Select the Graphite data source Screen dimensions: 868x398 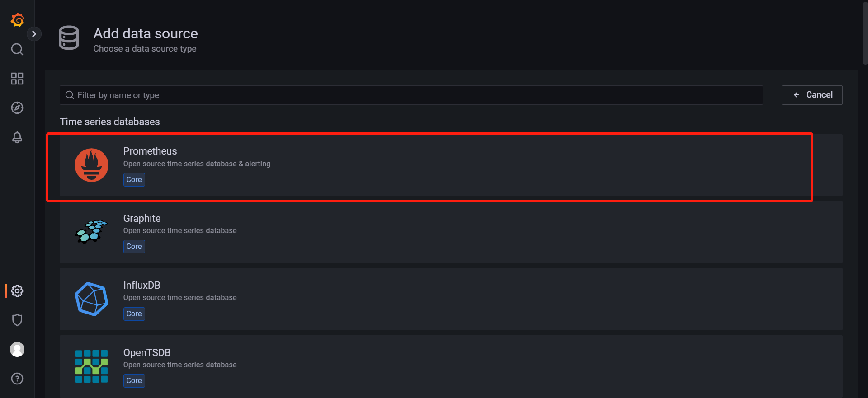451,232
